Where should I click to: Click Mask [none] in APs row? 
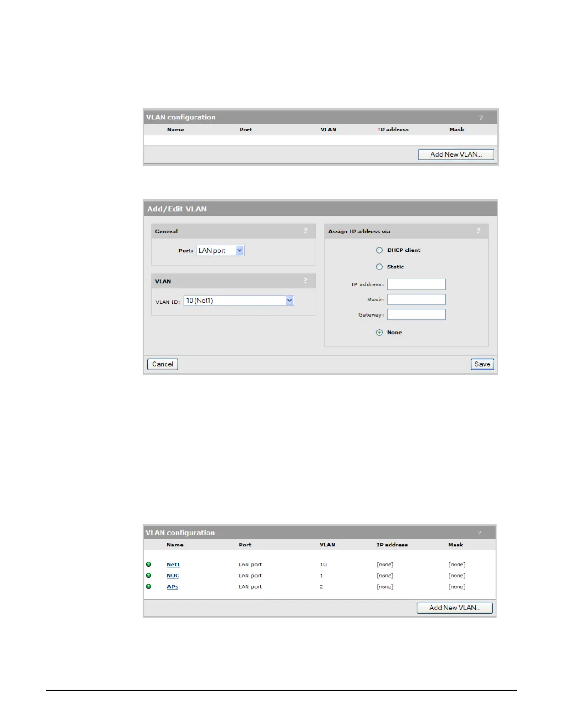point(457,586)
